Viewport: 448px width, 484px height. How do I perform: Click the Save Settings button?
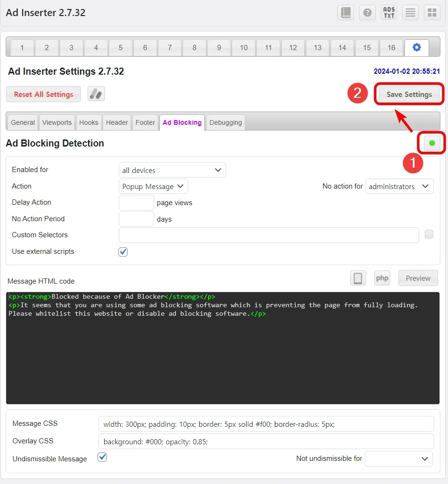click(409, 94)
